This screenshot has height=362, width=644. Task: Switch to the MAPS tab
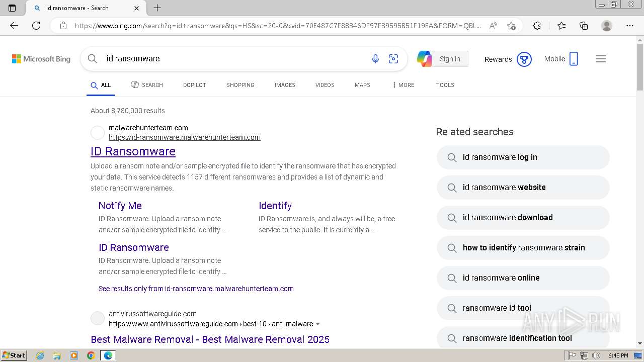(x=362, y=85)
